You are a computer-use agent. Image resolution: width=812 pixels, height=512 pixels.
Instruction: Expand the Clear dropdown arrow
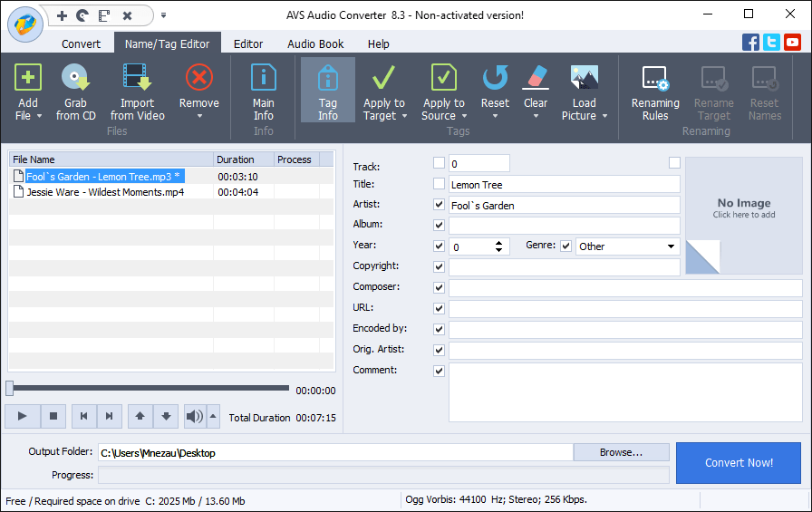[536, 117]
